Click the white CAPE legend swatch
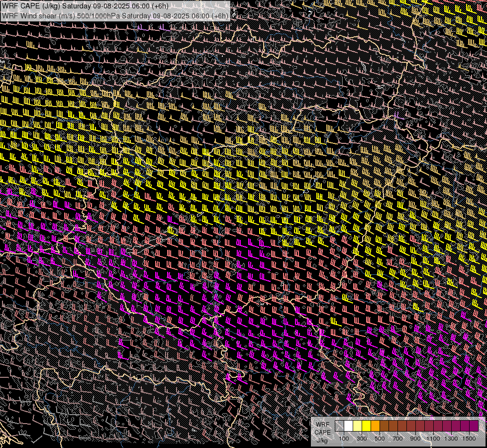 [x=349, y=426]
